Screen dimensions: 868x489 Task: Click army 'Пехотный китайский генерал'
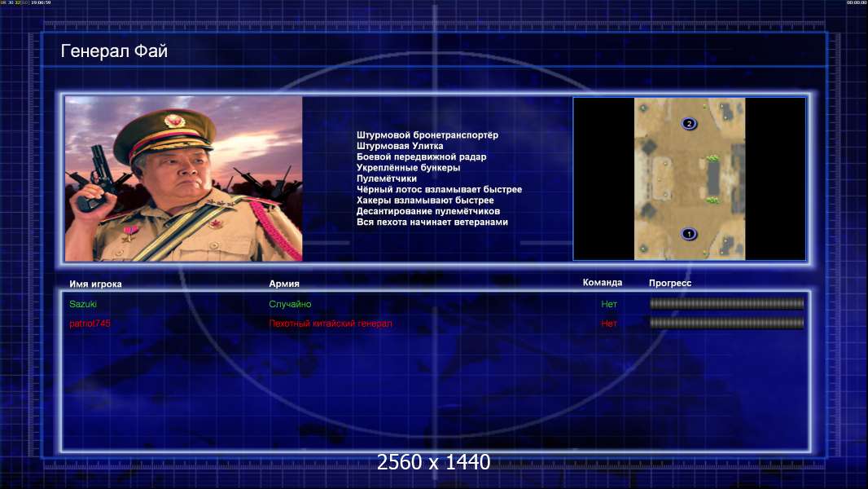[331, 324]
